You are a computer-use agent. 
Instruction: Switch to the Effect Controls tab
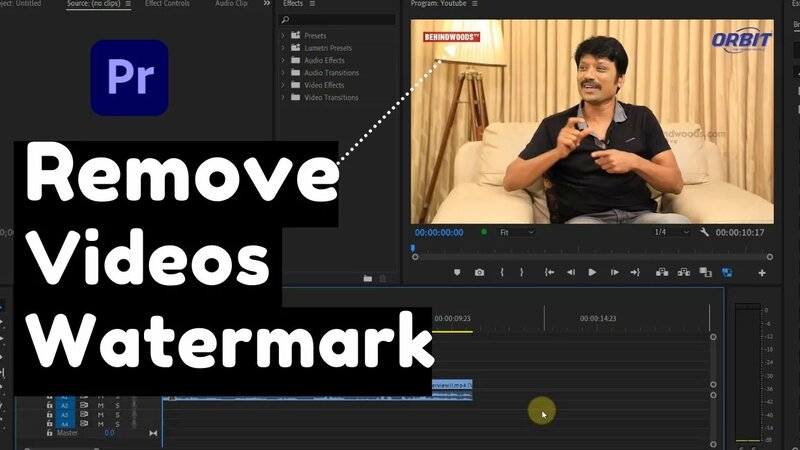click(167, 4)
